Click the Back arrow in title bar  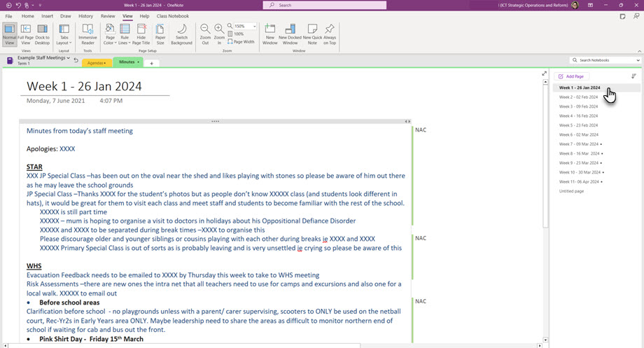(8, 6)
